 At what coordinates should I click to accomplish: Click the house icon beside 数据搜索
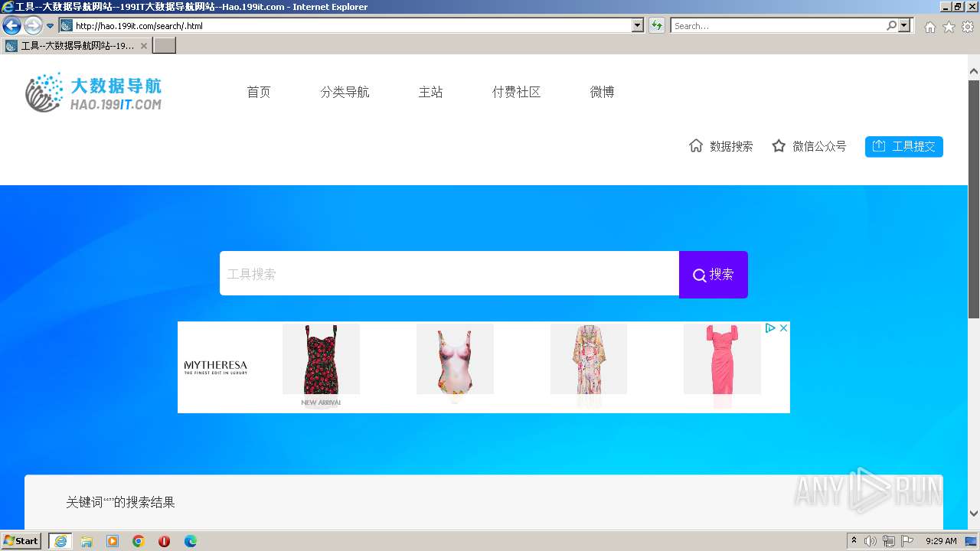tap(696, 145)
